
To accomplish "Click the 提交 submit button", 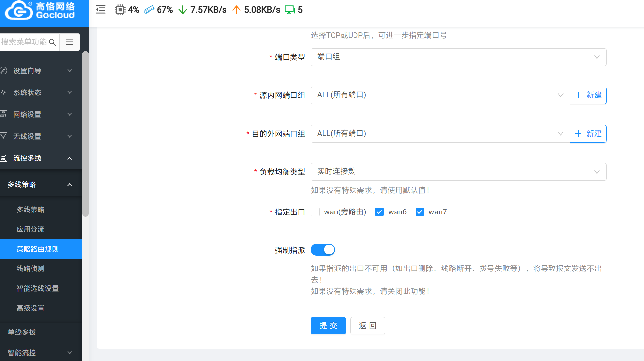I will (328, 326).
